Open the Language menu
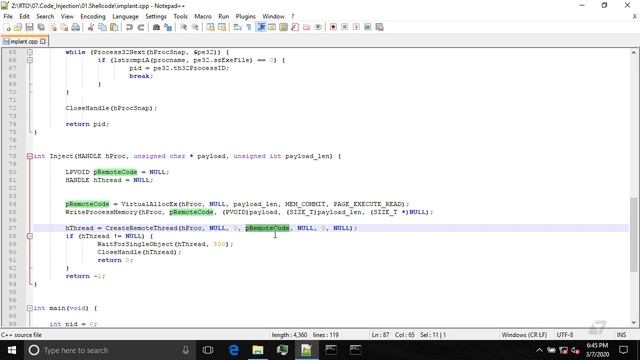This screenshot has width=640, height=360. point(125,16)
